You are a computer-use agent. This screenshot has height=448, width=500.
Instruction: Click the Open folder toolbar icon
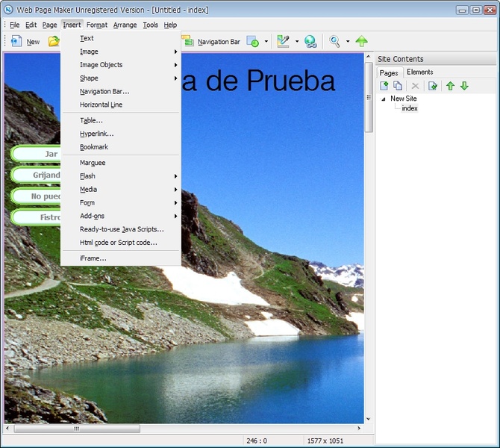click(x=53, y=42)
